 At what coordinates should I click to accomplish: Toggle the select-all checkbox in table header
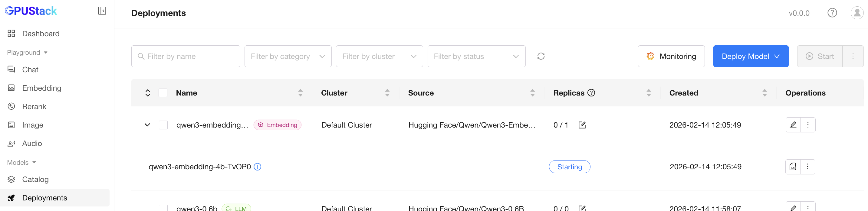[x=163, y=93]
